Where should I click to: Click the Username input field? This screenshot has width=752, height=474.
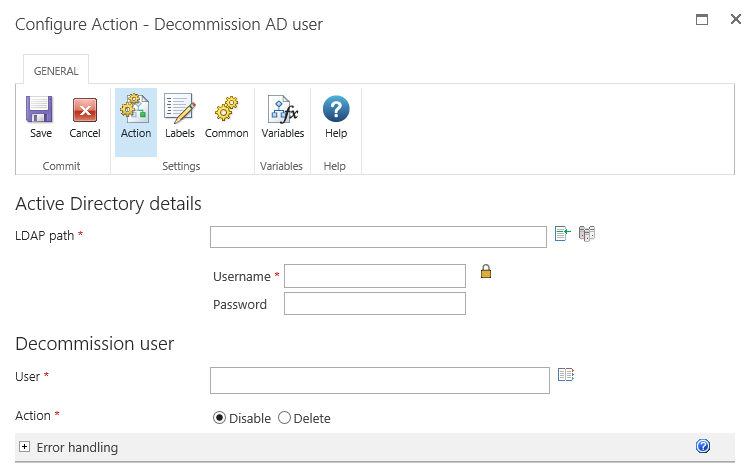pos(375,275)
